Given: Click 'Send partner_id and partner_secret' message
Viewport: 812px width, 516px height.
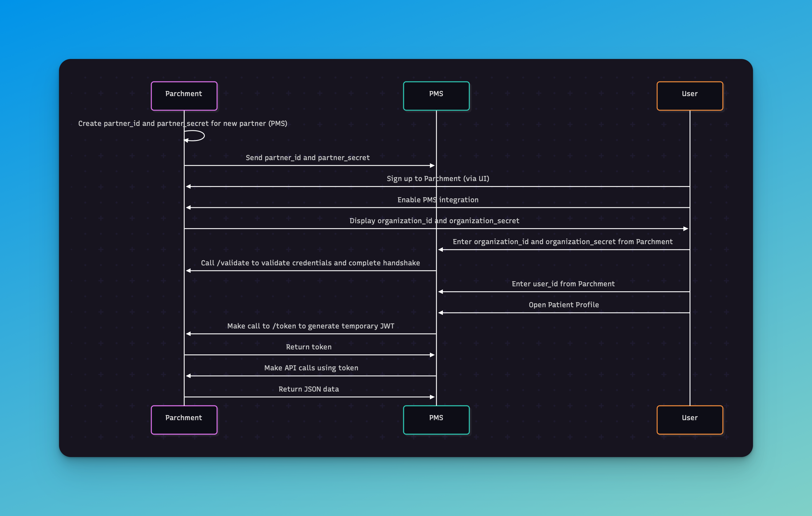Looking at the screenshot, I should [x=307, y=158].
